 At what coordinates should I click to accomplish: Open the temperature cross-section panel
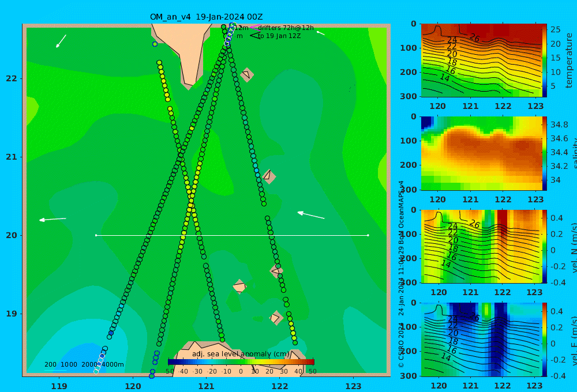click(481, 61)
